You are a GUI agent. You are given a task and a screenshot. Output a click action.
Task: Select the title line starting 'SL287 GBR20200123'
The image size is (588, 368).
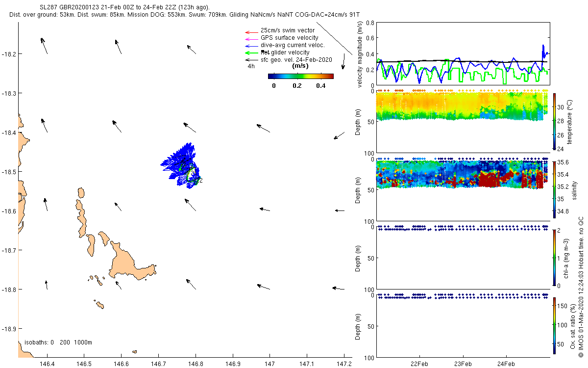click(124, 7)
